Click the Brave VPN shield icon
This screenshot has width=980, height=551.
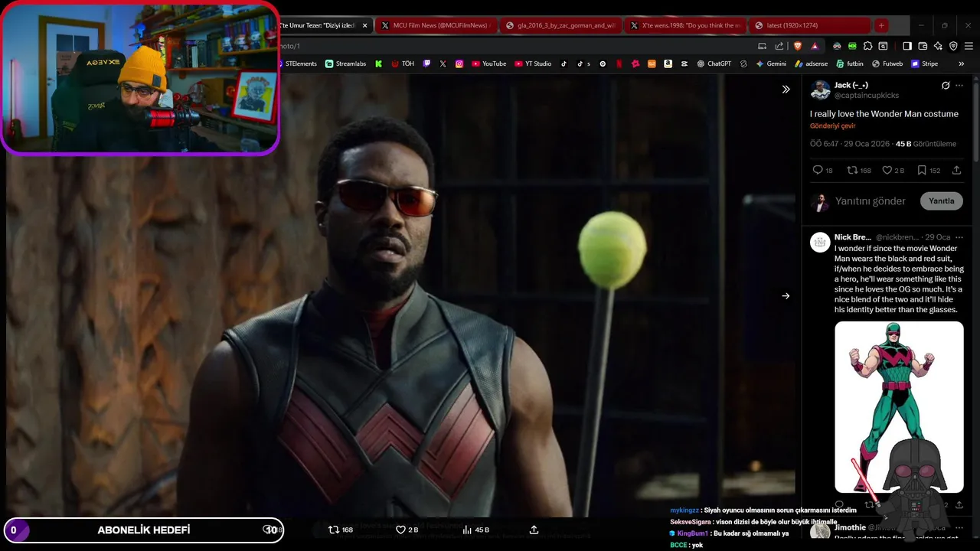coord(953,46)
